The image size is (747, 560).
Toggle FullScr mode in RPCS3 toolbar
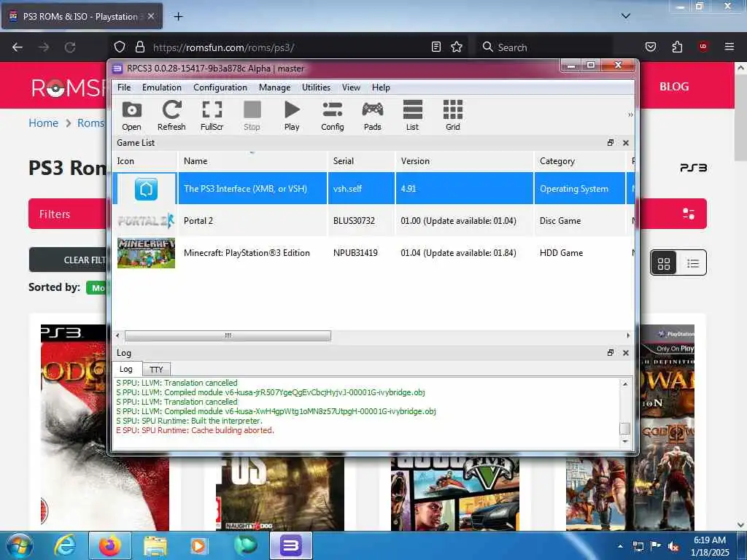[212, 115]
